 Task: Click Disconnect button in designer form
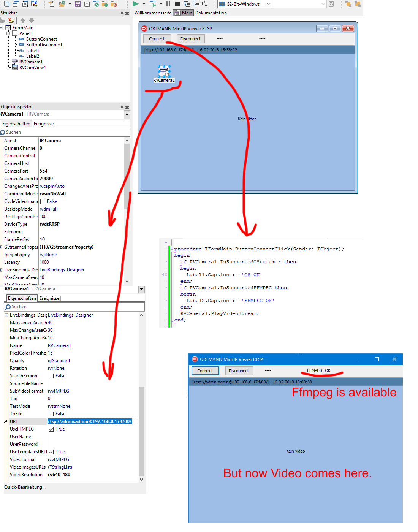tap(191, 39)
